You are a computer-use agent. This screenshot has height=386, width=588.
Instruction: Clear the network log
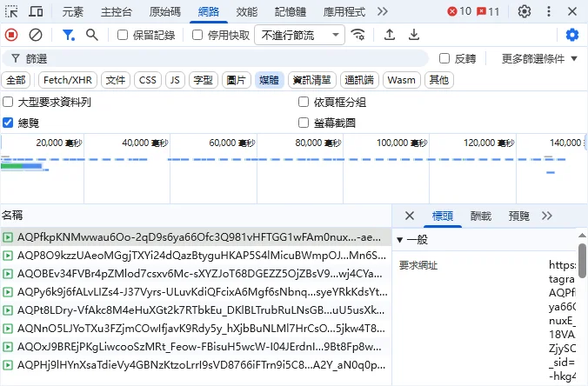point(36,35)
